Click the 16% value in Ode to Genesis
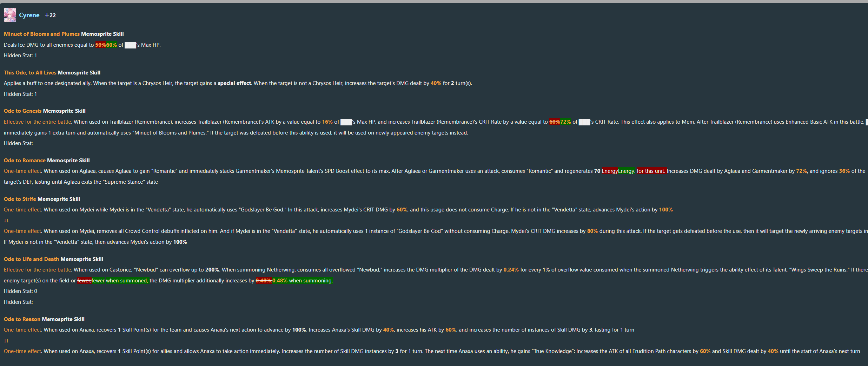Viewport: 868px width, 366px height. coord(327,122)
